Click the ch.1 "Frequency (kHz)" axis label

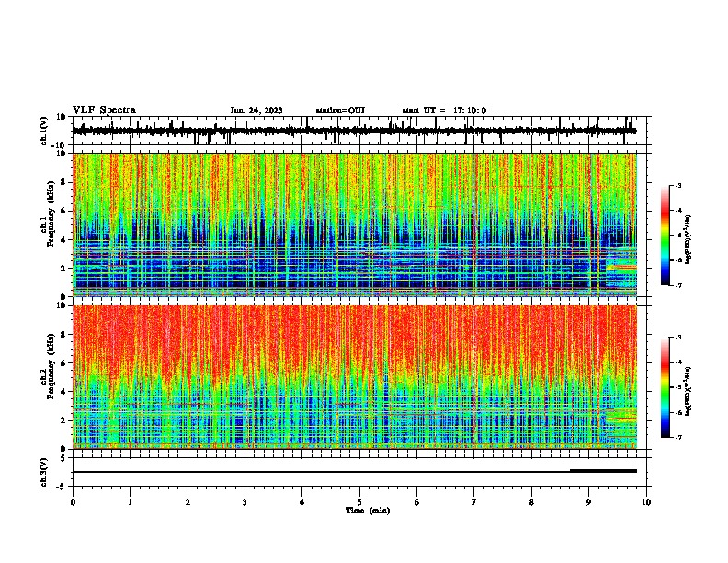click(51, 214)
